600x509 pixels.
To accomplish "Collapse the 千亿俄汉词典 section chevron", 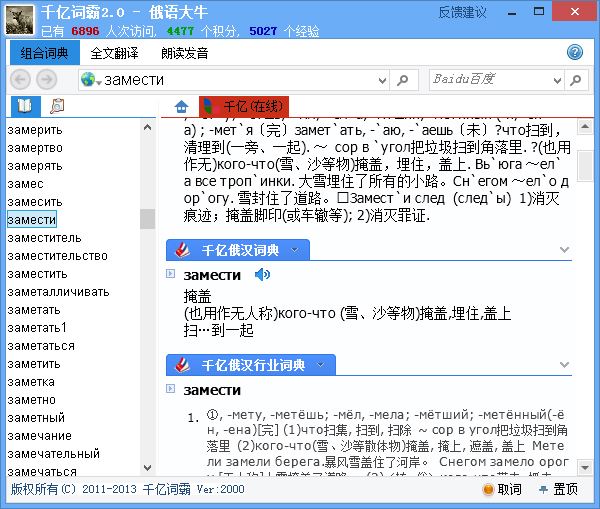I will [564, 250].
